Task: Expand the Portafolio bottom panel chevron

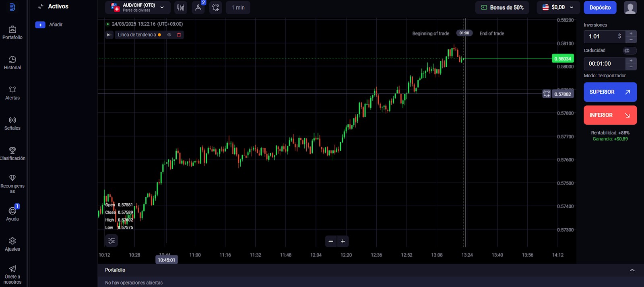Action: coord(632,270)
